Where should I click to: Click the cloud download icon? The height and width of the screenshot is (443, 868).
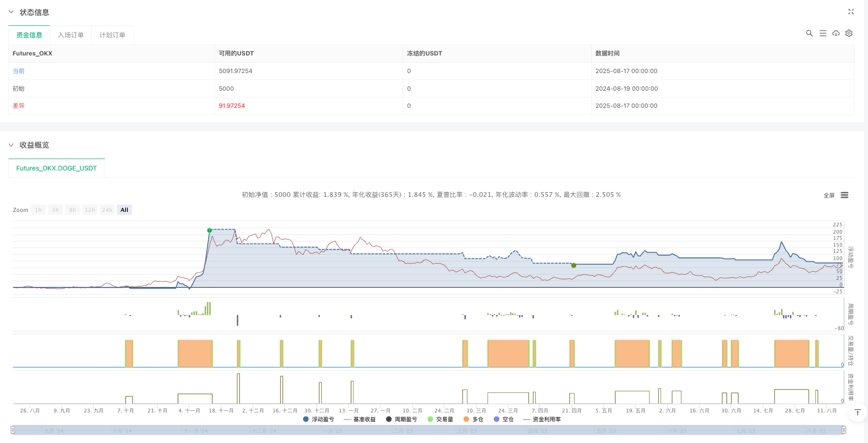pos(836,33)
